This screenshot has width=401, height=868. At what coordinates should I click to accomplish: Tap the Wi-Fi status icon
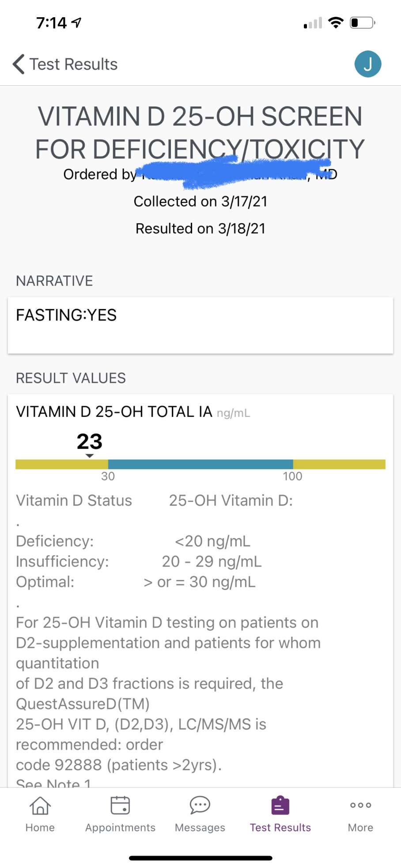(336, 23)
